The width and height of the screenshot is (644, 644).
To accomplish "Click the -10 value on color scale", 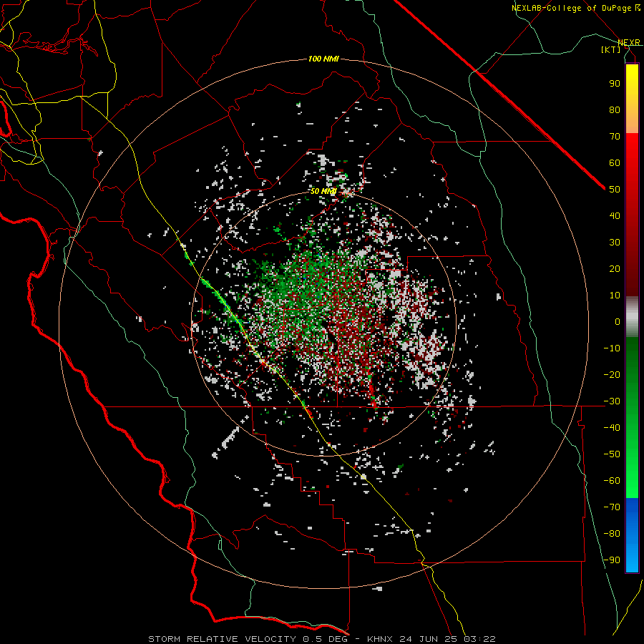I will click(x=612, y=348).
